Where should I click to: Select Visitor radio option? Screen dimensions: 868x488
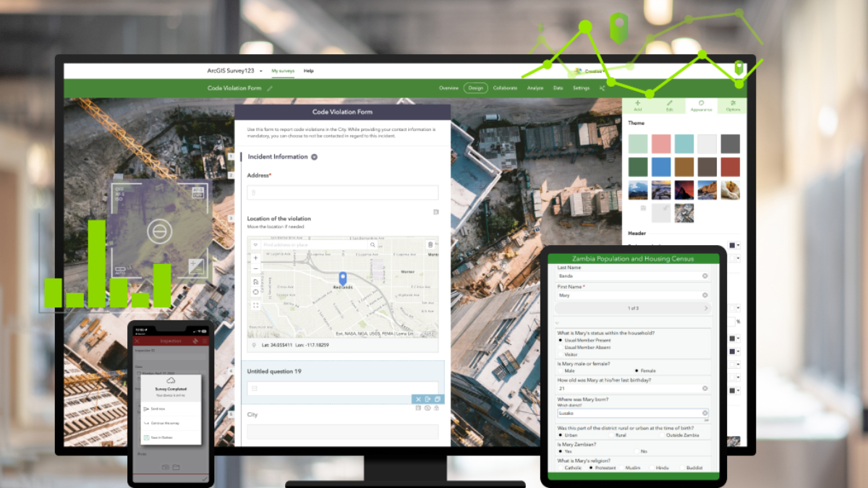point(561,354)
